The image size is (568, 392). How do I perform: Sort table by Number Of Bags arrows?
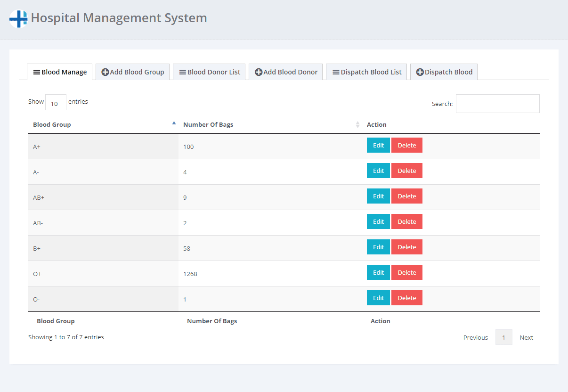point(357,125)
